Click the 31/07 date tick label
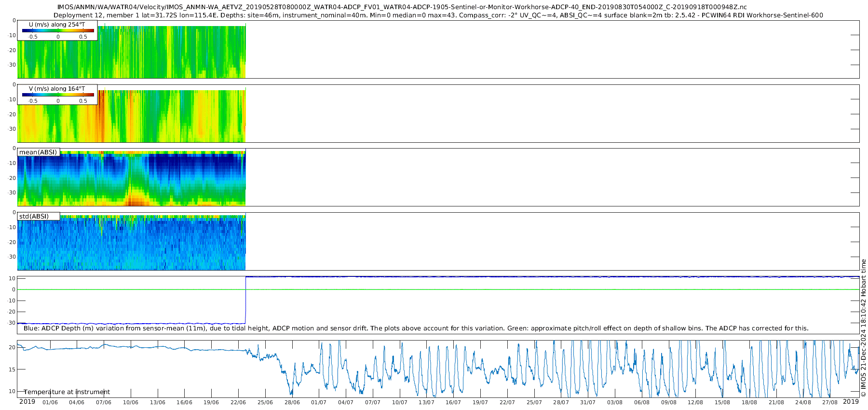 [588, 402]
